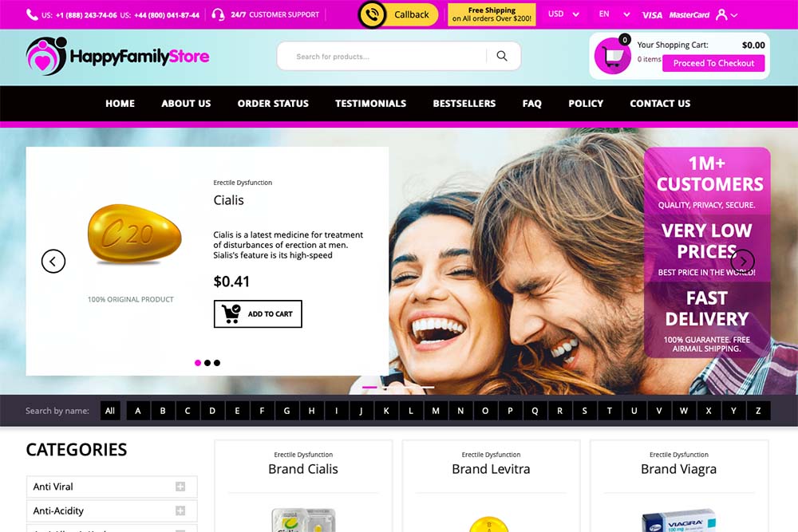The image size is (798, 532).
Task: Open the USD currency dropdown
Action: (x=563, y=14)
